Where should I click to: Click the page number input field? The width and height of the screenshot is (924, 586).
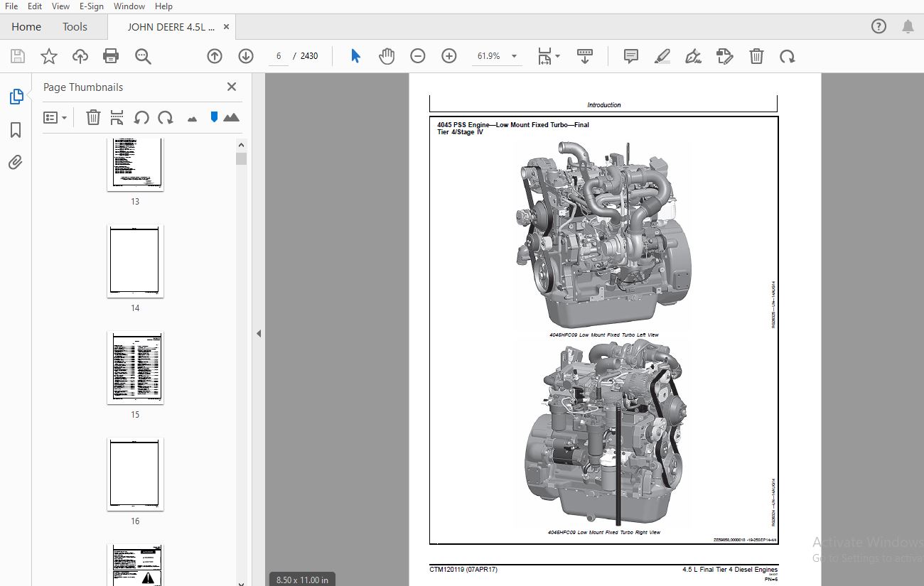pos(279,56)
